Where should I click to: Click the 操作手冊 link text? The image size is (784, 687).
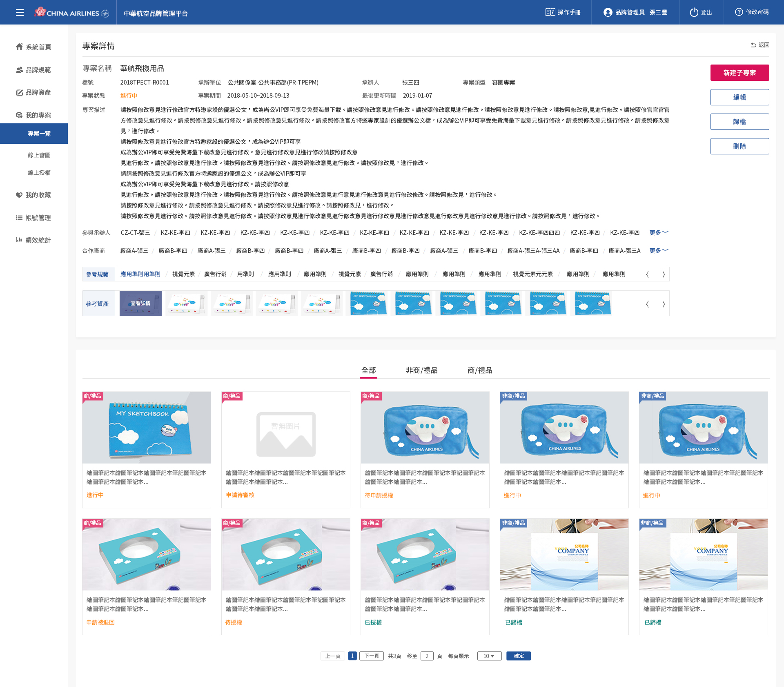pos(569,12)
